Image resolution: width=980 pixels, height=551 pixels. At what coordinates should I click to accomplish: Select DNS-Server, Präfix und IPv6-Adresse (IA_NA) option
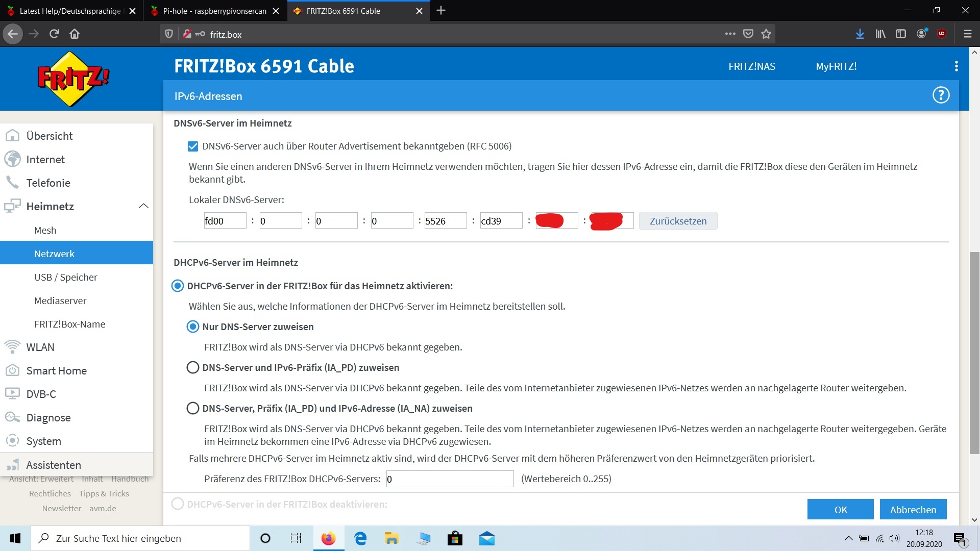[193, 409]
